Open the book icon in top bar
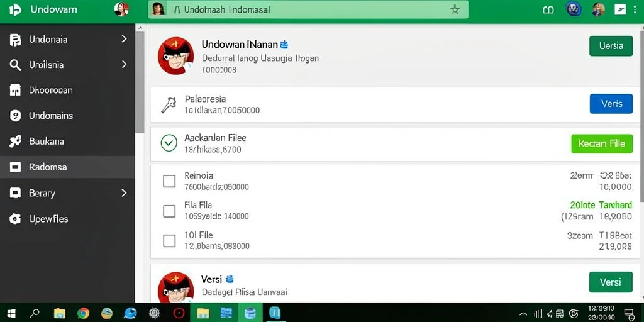This screenshot has width=644, height=322. click(548, 10)
